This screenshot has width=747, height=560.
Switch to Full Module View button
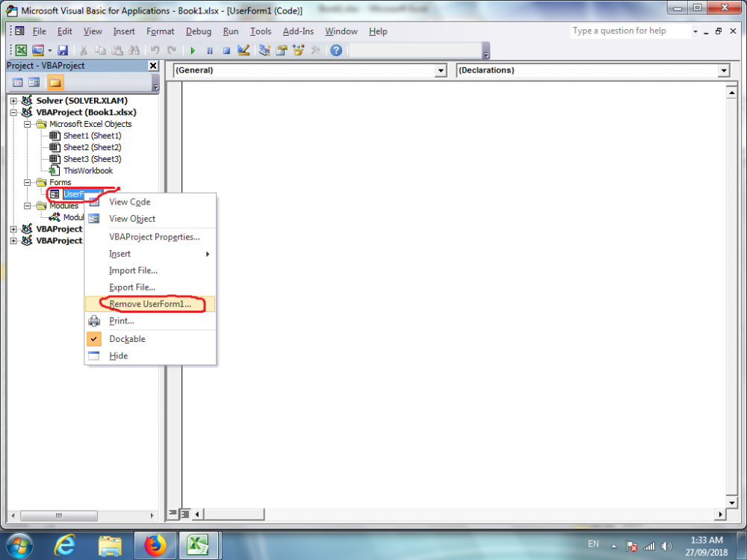click(185, 514)
